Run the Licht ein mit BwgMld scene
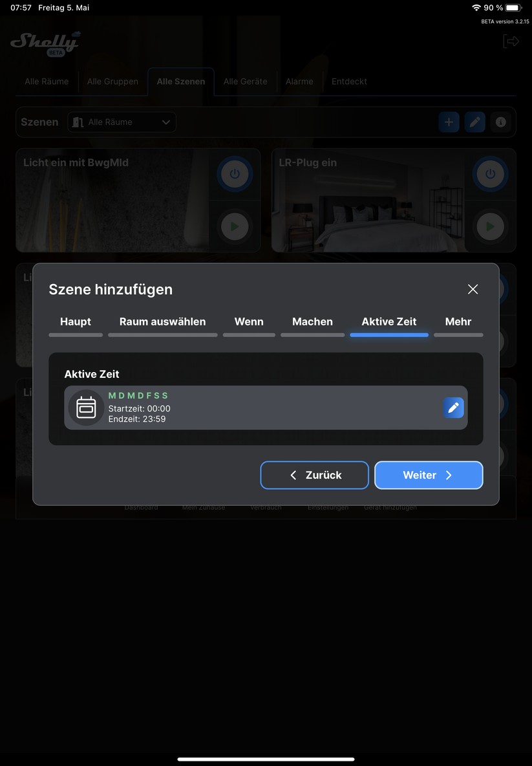This screenshot has width=532, height=766. point(235,227)
